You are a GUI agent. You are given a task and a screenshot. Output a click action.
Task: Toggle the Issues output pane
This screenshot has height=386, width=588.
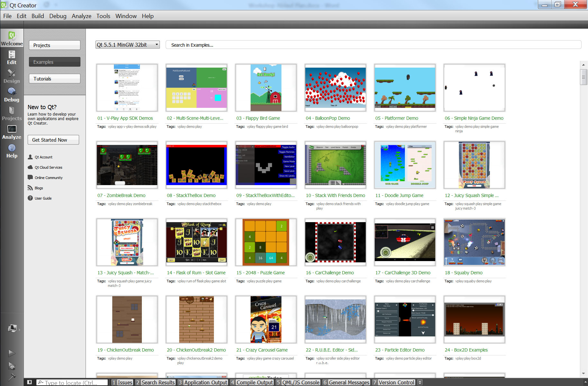tap(122, 382)
